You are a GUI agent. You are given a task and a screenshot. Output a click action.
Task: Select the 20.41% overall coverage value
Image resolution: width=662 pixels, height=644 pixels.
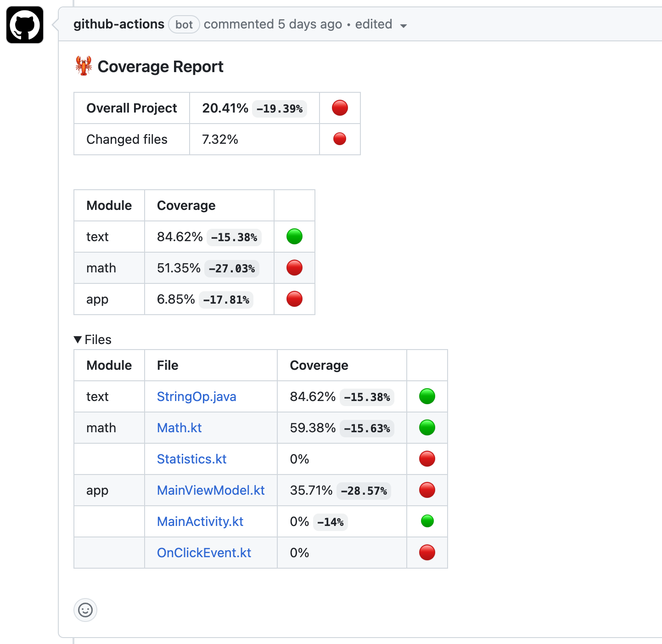coord(225,108)
